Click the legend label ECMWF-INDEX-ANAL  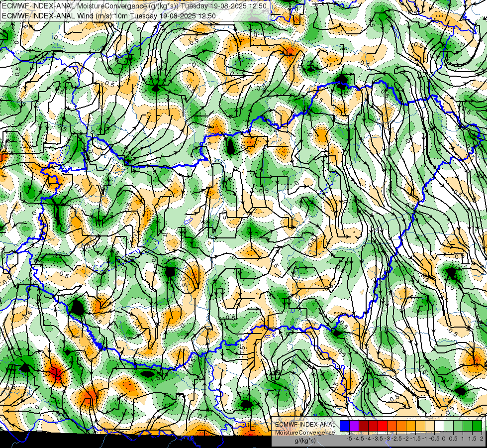(x=305, y=425)
